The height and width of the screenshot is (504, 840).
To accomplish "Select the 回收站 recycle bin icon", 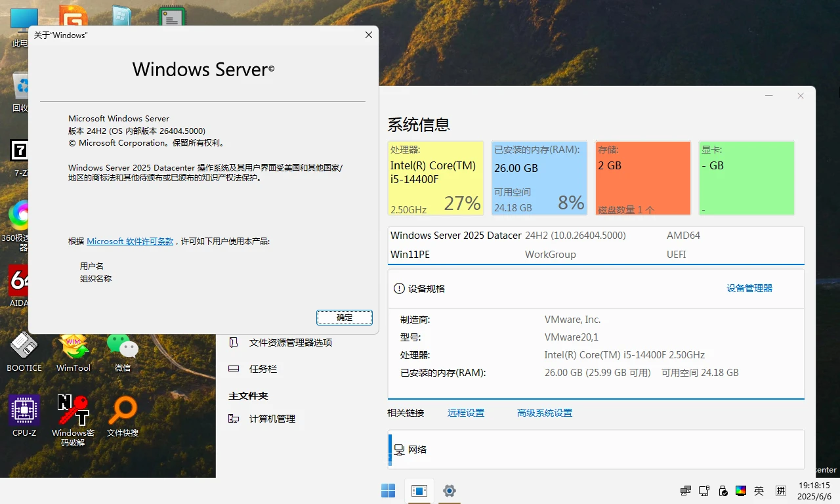I will point(20,92).
